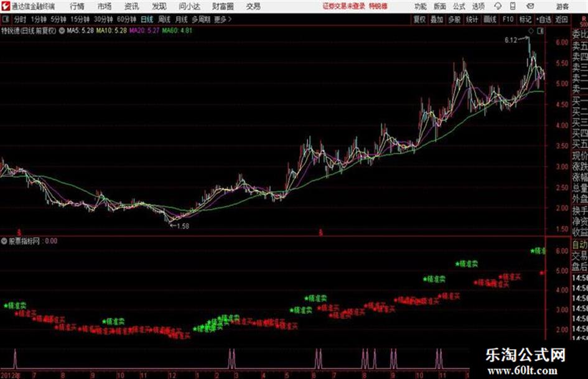Viewport: 588px width, 379px height.
Task: Click the MA60: 4.81 indicator value
Action: click(x=177, y=30)
